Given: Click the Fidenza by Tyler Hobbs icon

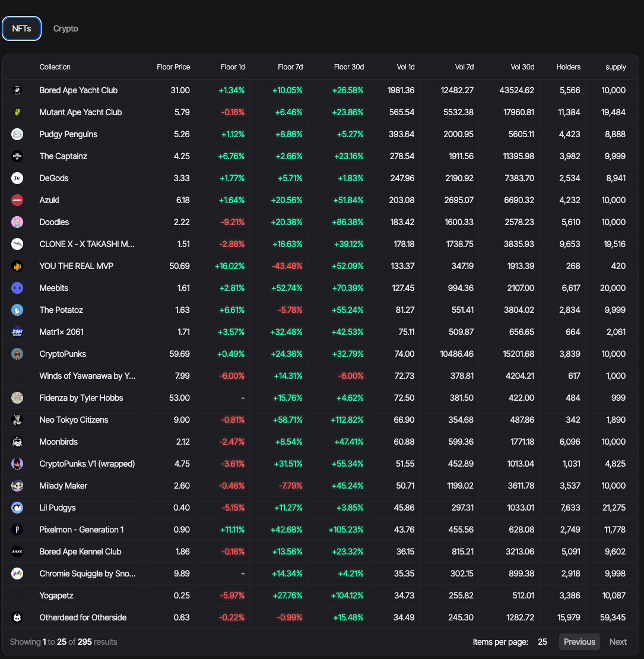Looking at the screenshot, I should click(x=17, y=398).
